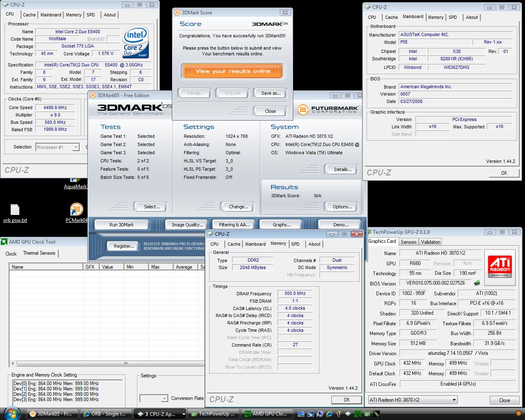This screenshot has width=525, height=420.
Task: Switch to Cache tab in CPU-Z CPU window
Action: pos(29,15)
